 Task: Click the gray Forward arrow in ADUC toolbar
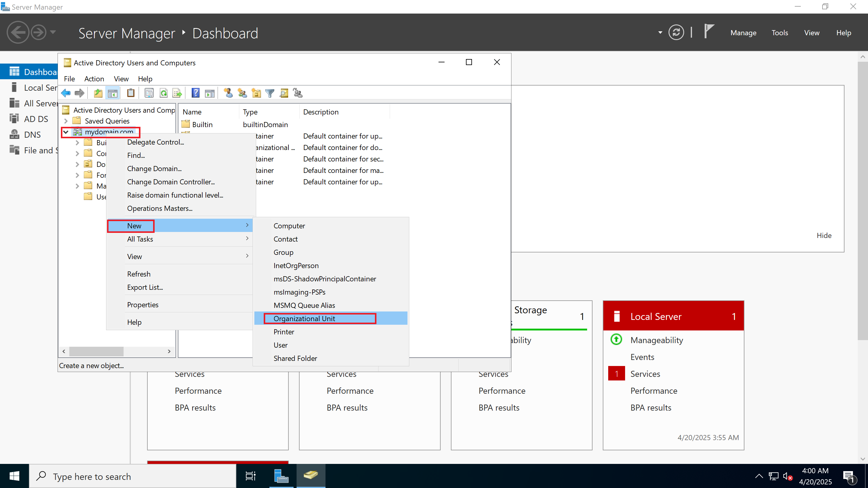click(80, 93)
